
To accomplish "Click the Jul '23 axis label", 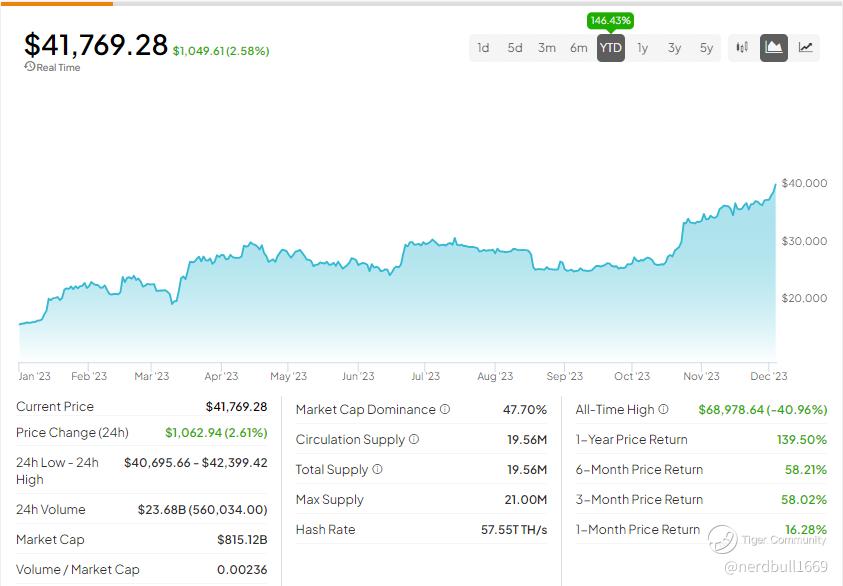I will pos(425,376).
